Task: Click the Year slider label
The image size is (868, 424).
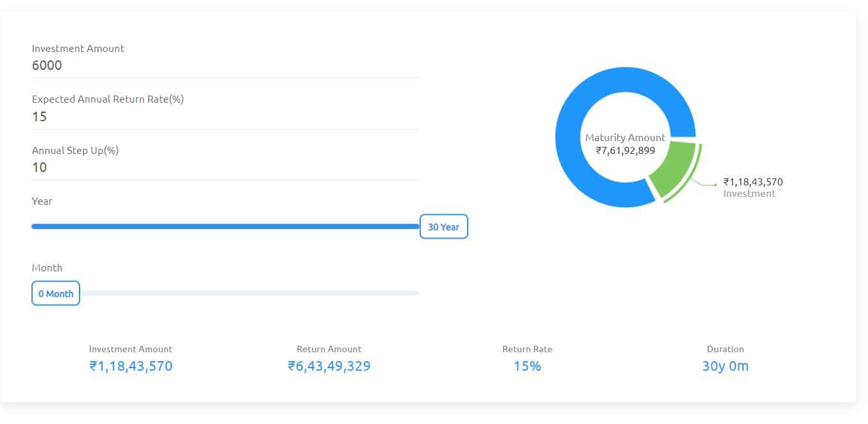Action: click(42, 201)
